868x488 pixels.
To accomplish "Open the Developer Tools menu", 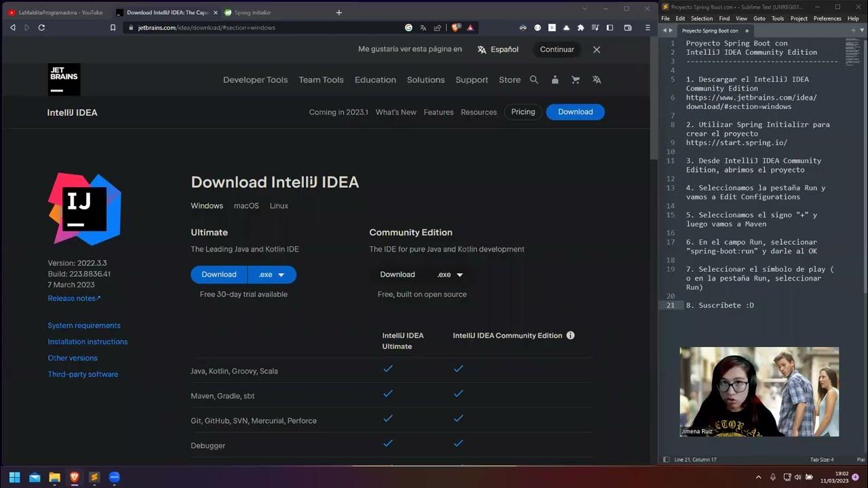I will [x=256, y=80].
